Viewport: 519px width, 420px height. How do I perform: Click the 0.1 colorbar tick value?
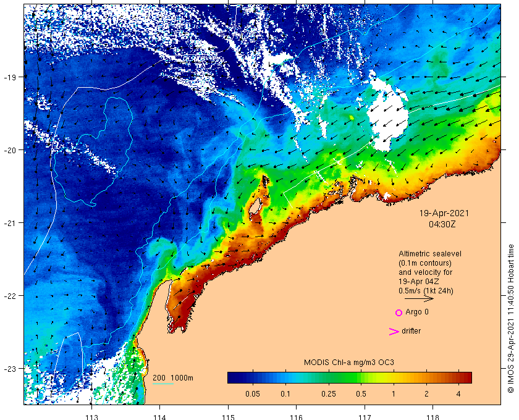(285, 394)
